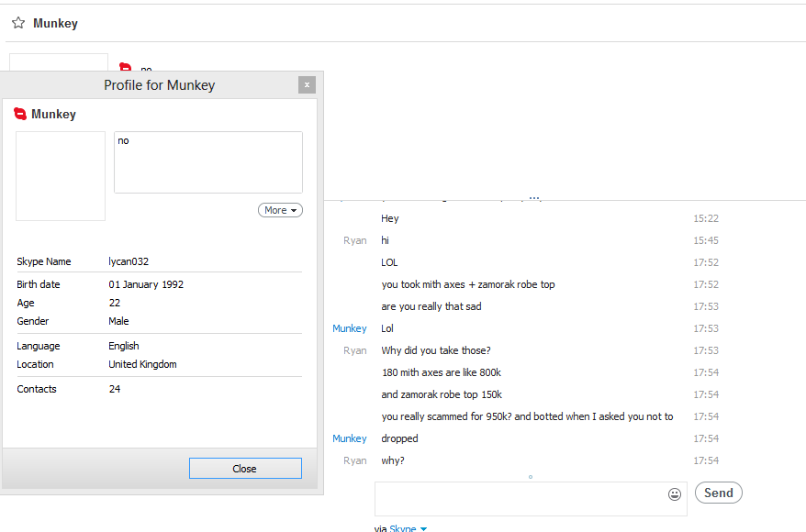
Task: Click the Munkey contact name in header
Action: [55, 24]
